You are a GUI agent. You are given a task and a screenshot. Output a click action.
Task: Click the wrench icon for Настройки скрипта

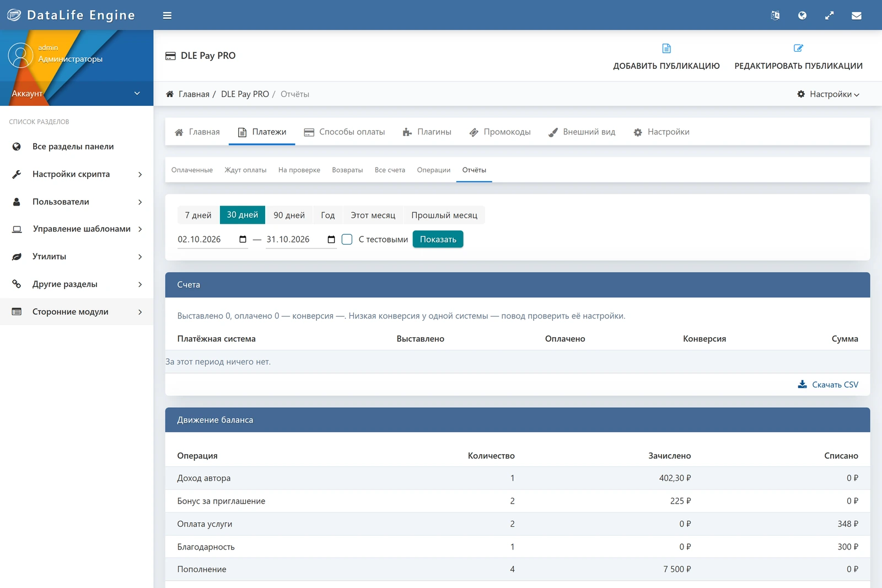click(x=17, y=174)
